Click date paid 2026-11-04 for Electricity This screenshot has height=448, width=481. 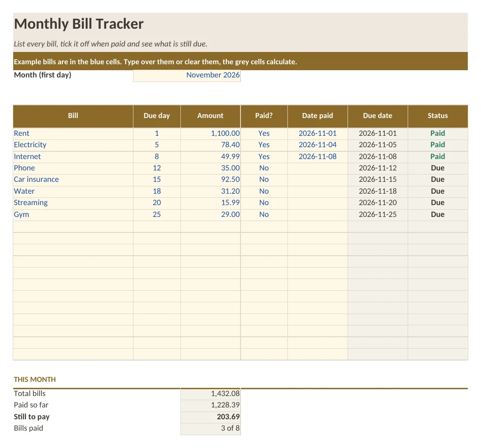317,145
